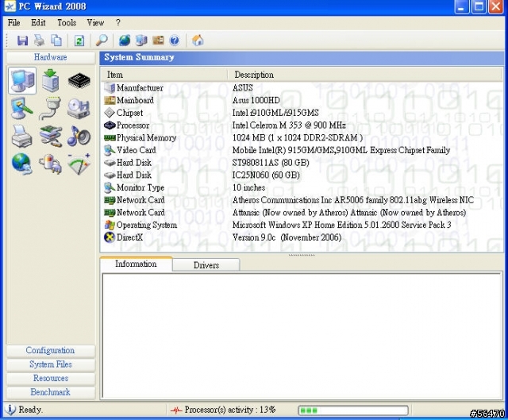The width and height of the screenshot is (508, 420).
Task: Click the globe web update toolbar icon
Action: coord(125,40)
